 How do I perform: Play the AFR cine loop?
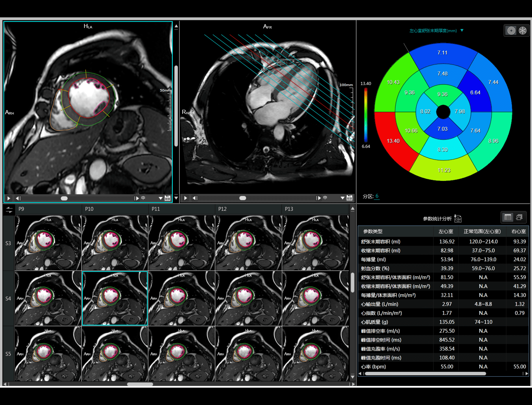click(x=185, y=198)
